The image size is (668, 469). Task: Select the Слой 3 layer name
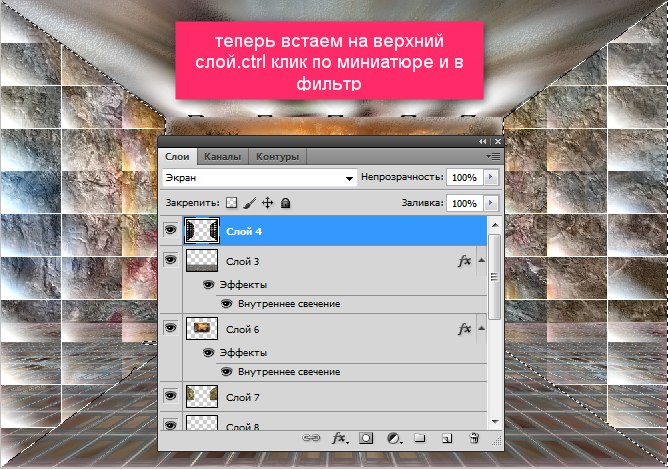tap(242, 262)
